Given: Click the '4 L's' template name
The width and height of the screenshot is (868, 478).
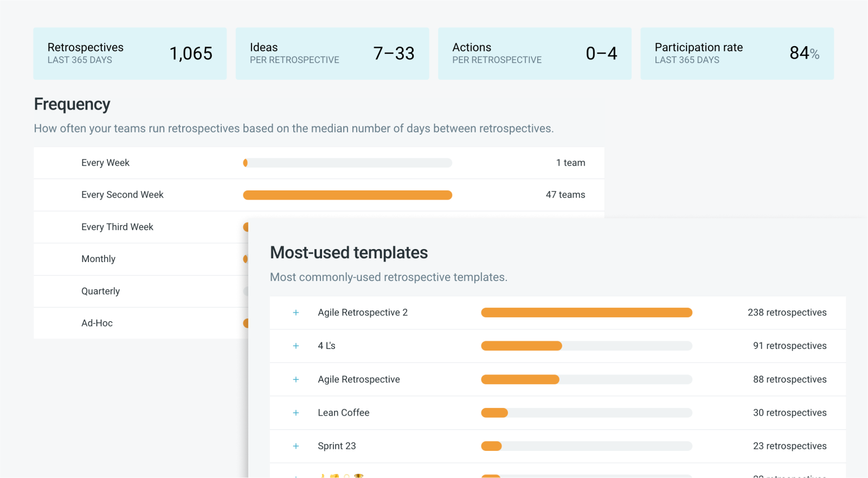Looking at the screenshot, I should click(x=326, y=346).
